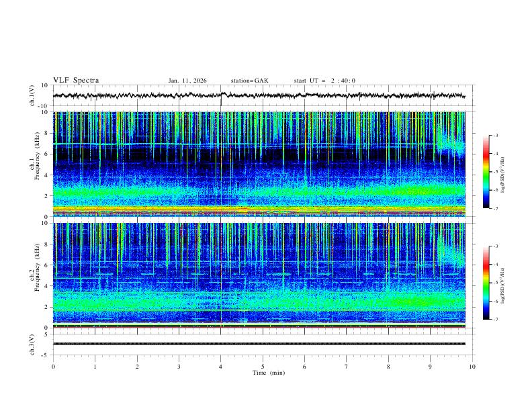Click the "-5" tick on ch.3(V) axis

(x=46, y=355)
